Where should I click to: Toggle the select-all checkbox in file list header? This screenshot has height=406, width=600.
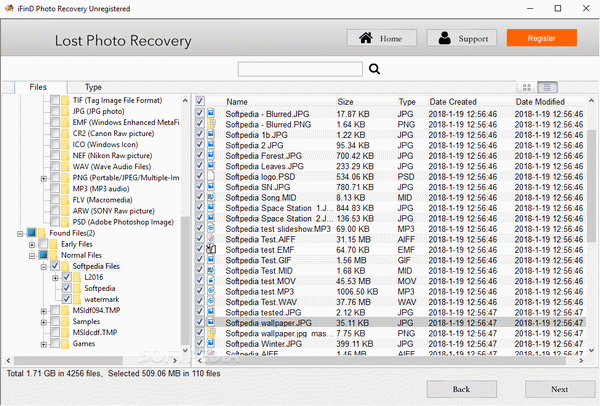(200, 101)
